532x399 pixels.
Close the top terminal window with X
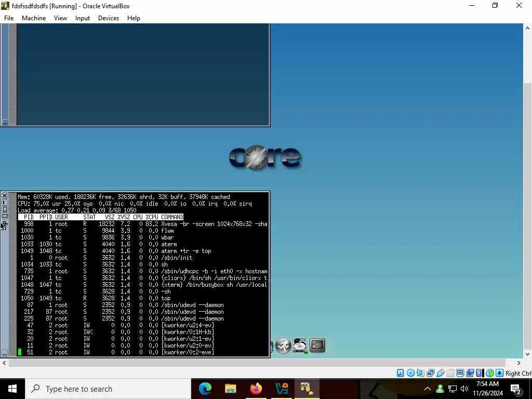tap(5, 196)
